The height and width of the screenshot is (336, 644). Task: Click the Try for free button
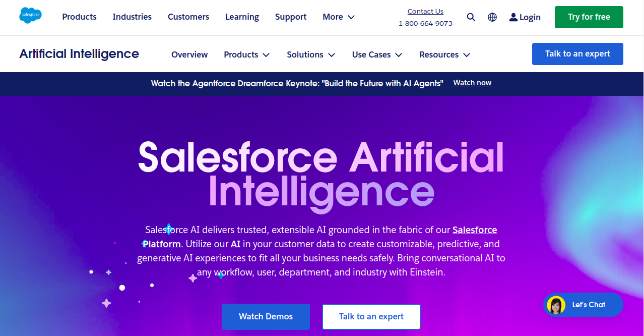(x=589, y=17)
